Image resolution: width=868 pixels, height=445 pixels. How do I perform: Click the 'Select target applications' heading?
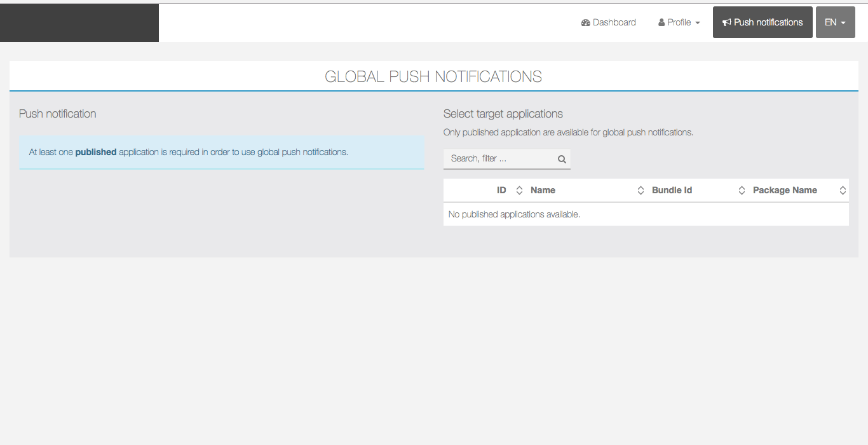pos(503,114)
